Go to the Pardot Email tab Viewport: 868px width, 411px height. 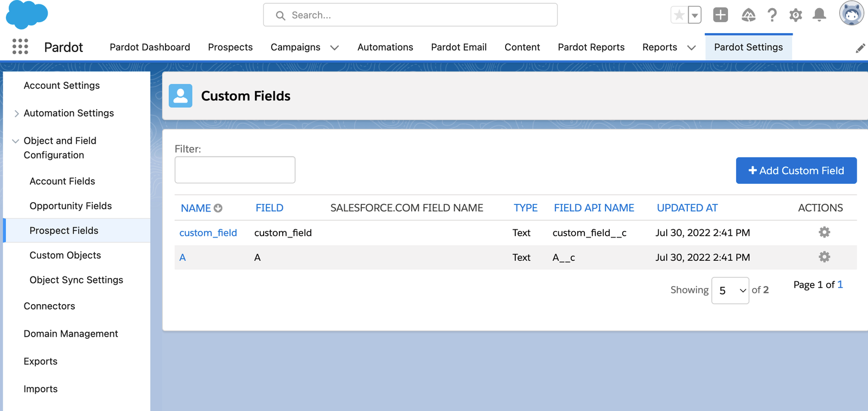(x=458, y=47)
